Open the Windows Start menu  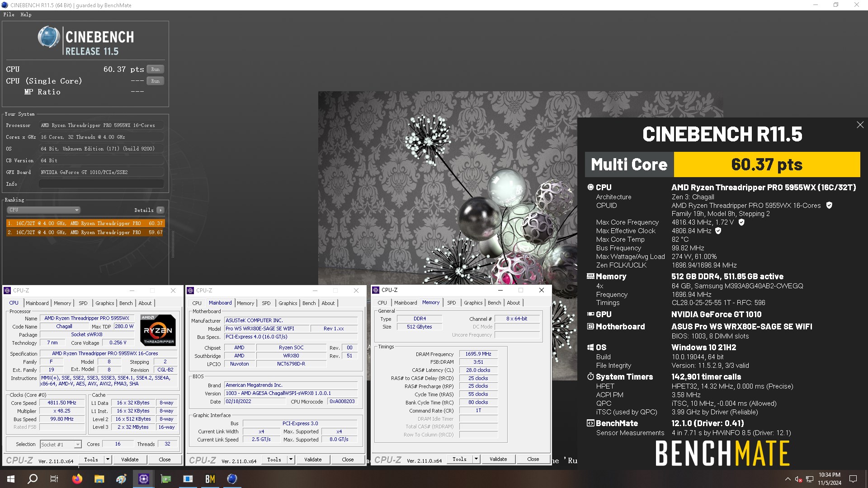[11, 479]
